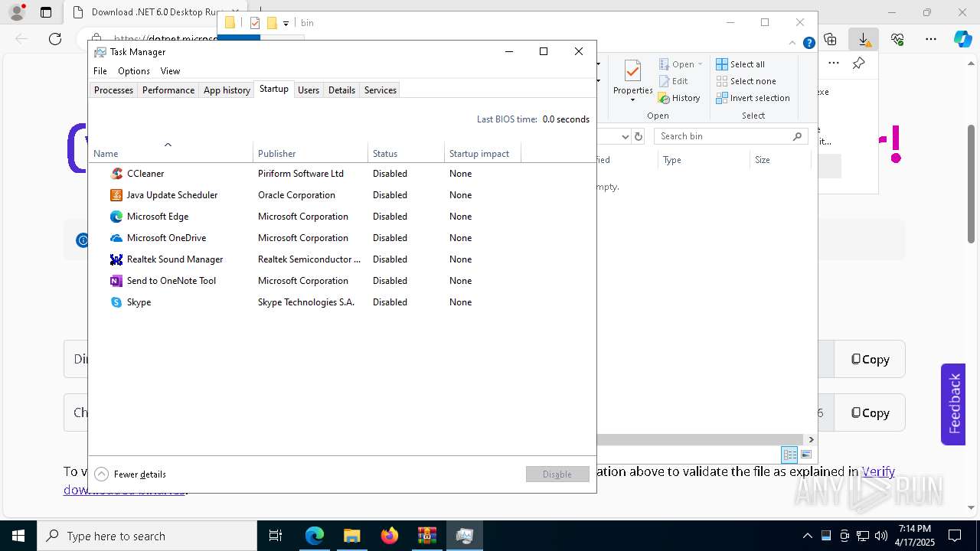Switch to the Performance tab

coord(168,90)
